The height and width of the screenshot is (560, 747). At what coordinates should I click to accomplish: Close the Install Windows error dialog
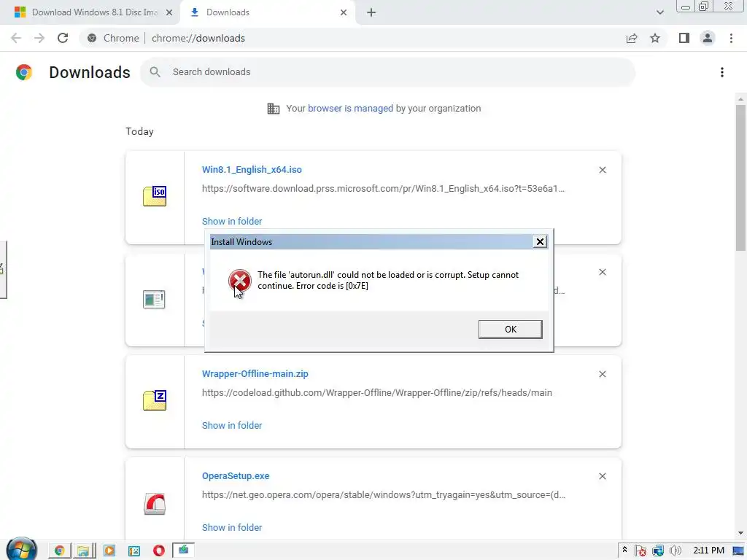[540, 242]
